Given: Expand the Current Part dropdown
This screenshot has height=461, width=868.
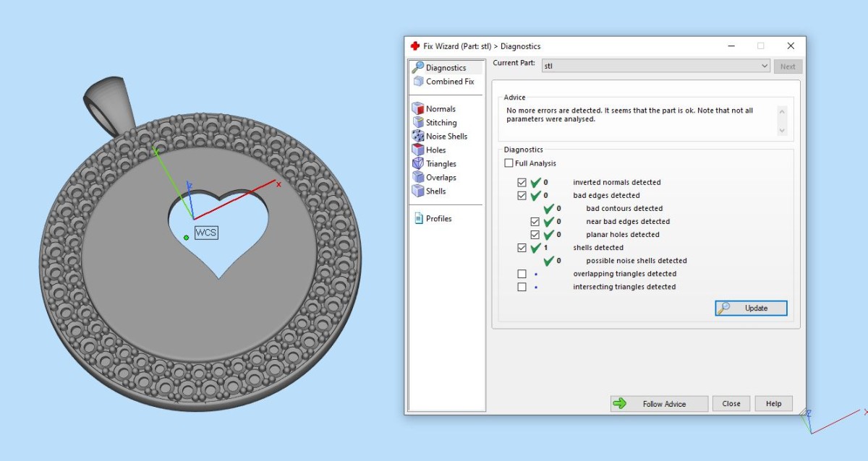Looking at the screenshot, I should click(765, 66).
